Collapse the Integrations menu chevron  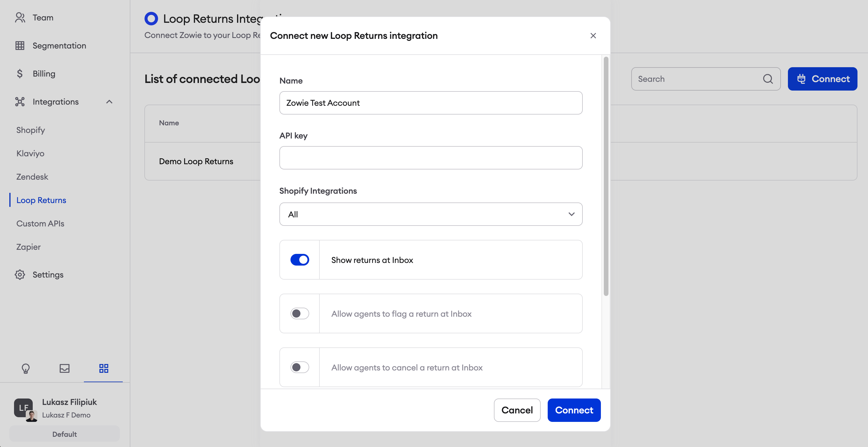(x=109, y=101)
